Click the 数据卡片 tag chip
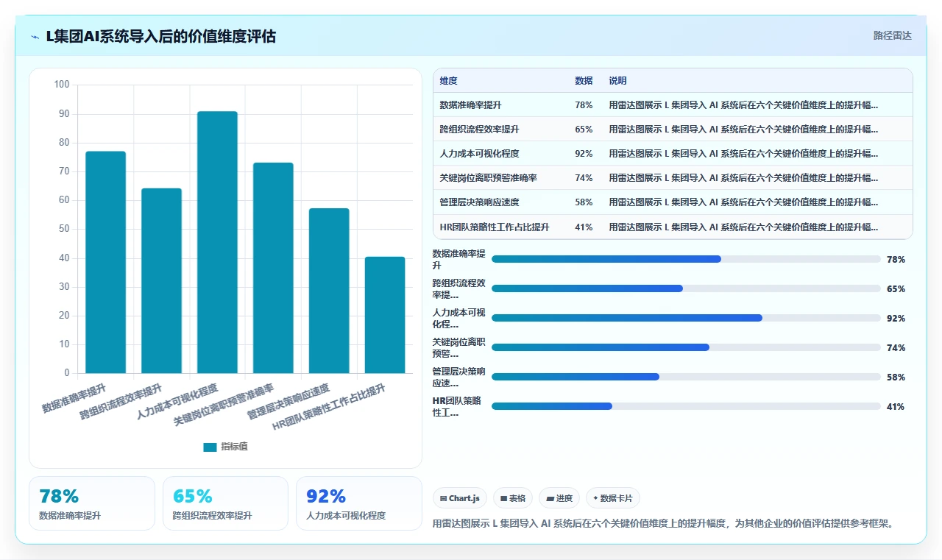Screen dimensions: 942x560 613,498
